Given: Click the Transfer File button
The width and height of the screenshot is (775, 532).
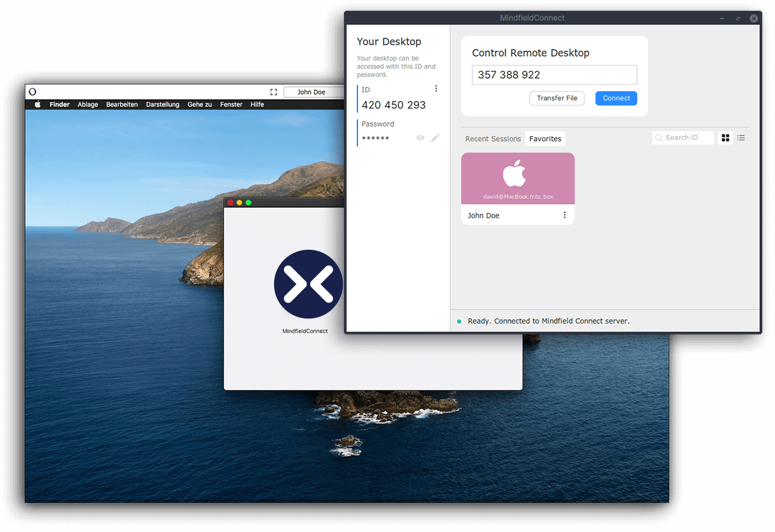Looking at the screenshot, I should (x=557, y=99).
